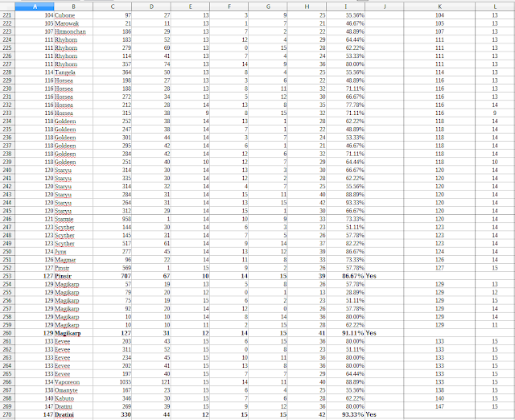This screenshot has width=515, height=420.
Task: Select column L header
Action: click(x=495, y=6)
